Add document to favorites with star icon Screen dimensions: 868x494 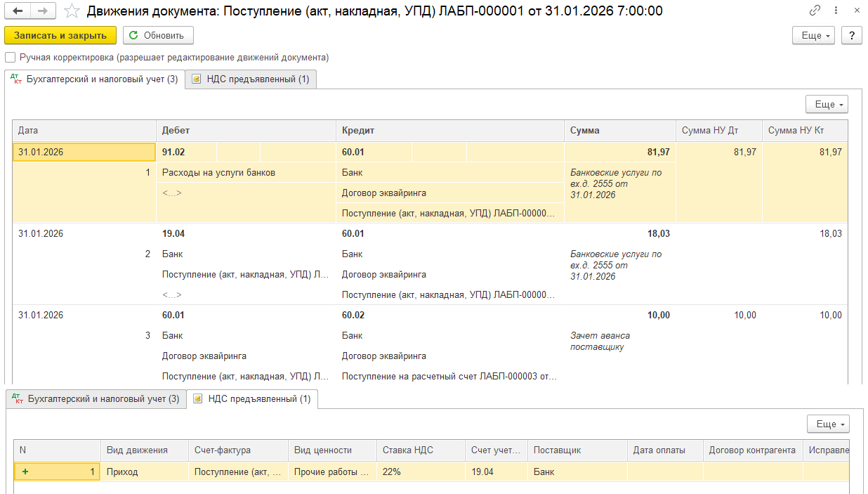click(x=71, y=11)
